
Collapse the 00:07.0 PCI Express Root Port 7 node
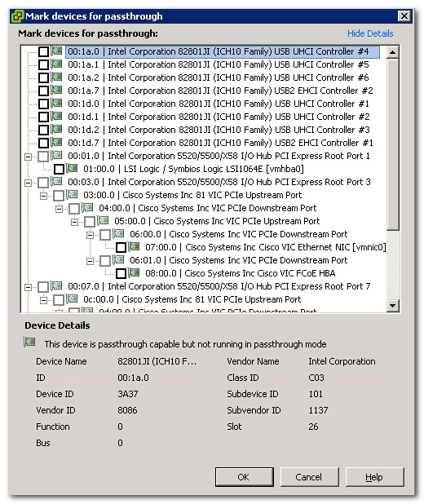(x=29, y=287)
